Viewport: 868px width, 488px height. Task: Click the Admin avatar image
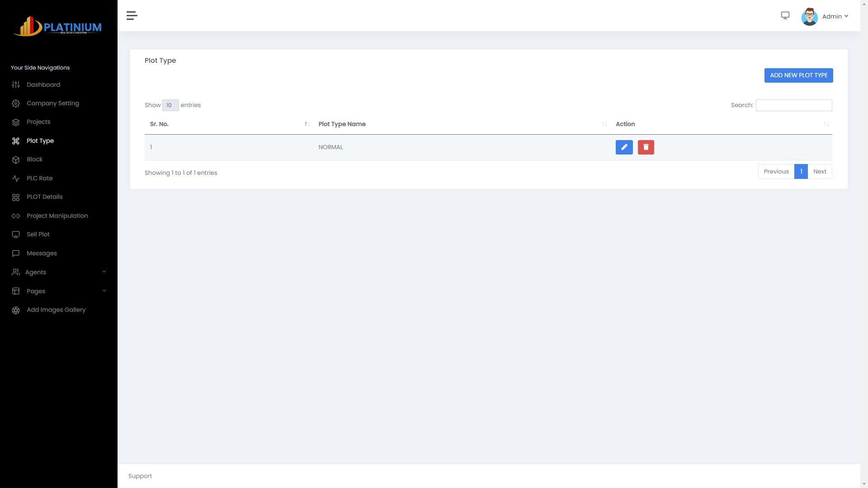pos(809,17)
